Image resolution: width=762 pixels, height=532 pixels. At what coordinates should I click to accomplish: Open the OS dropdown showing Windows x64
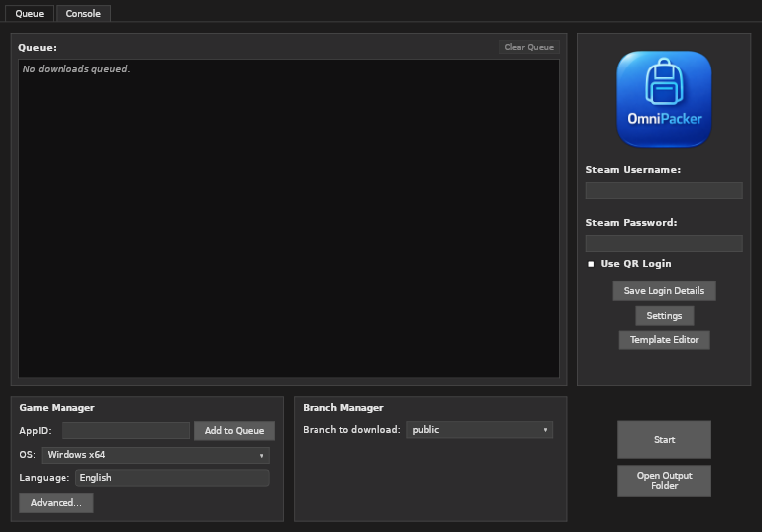(x=155, y=455)
